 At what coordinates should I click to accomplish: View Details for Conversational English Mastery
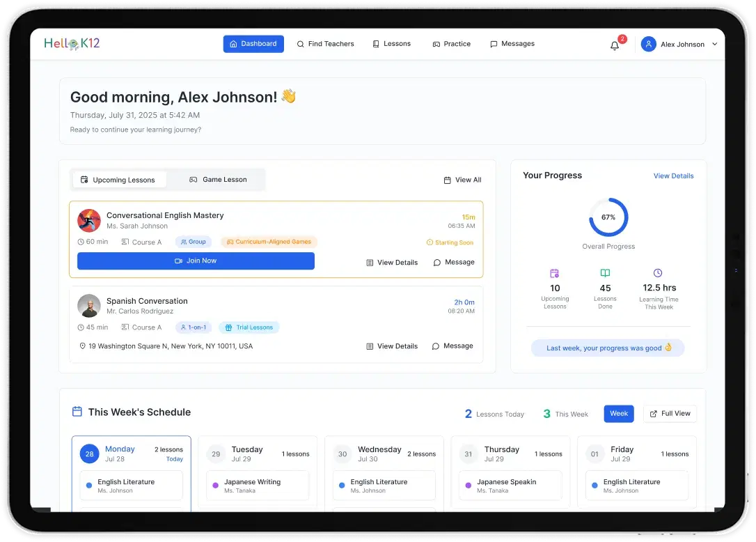tap(392, 263)
